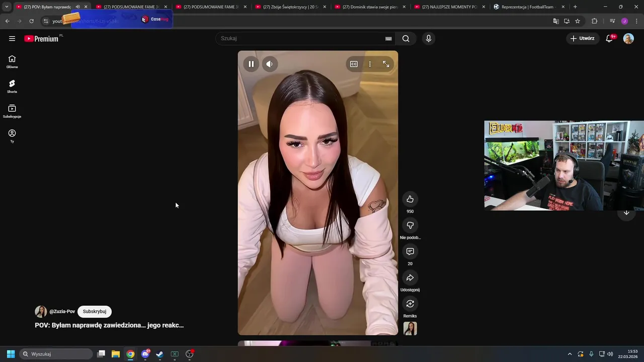Switch to Reprezentacja FootballTeam tab
Viewport: 644px width, 362px height.
point(529,7)
